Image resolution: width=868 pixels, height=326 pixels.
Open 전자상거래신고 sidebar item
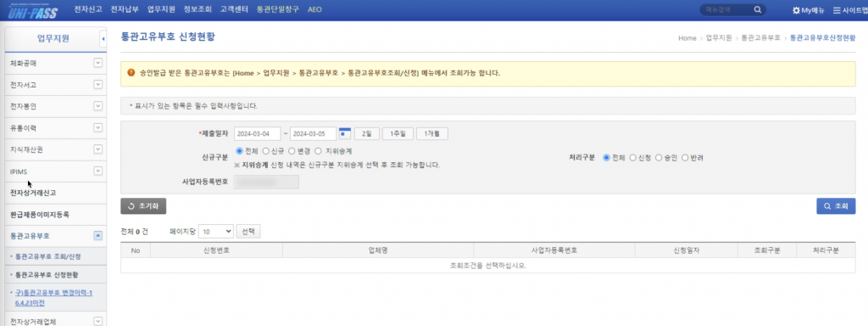[x=33, y=193]
